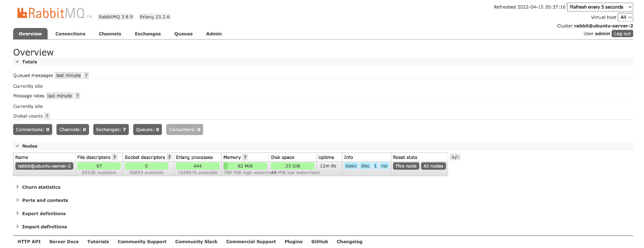Click the 82 MiB memory usage bar
Image resolution: width=644 pixels, height=248 pixels.
click(245, 166)
